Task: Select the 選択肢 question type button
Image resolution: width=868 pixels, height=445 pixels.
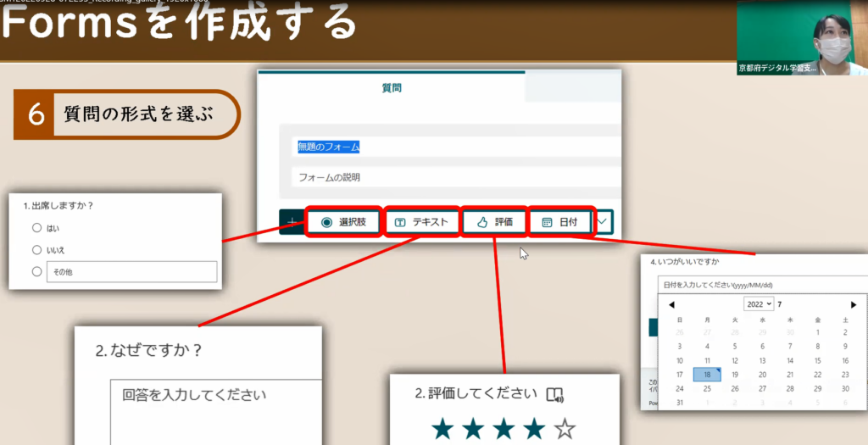Action: [344, 222]
